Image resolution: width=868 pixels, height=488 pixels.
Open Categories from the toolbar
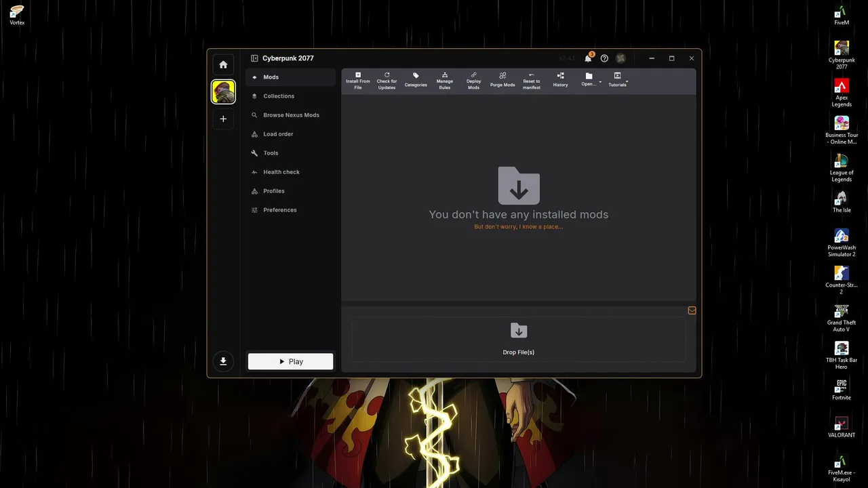[416, 81]
